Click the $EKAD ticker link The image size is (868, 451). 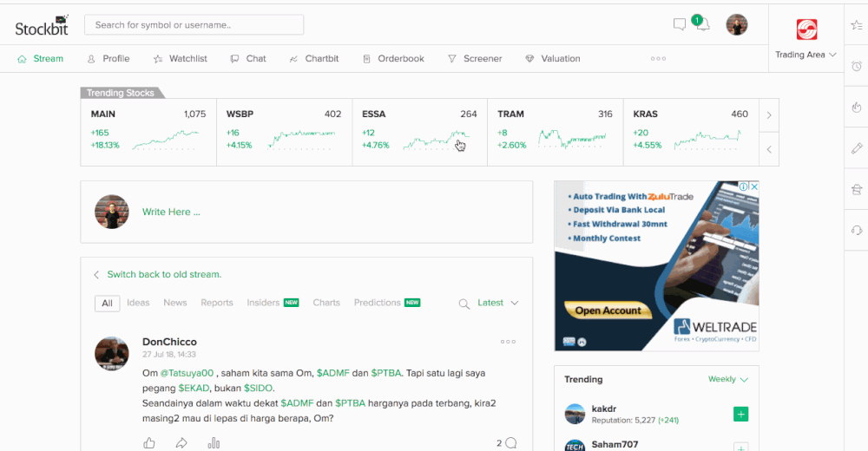pyautogui.click(x=194, y=388)
